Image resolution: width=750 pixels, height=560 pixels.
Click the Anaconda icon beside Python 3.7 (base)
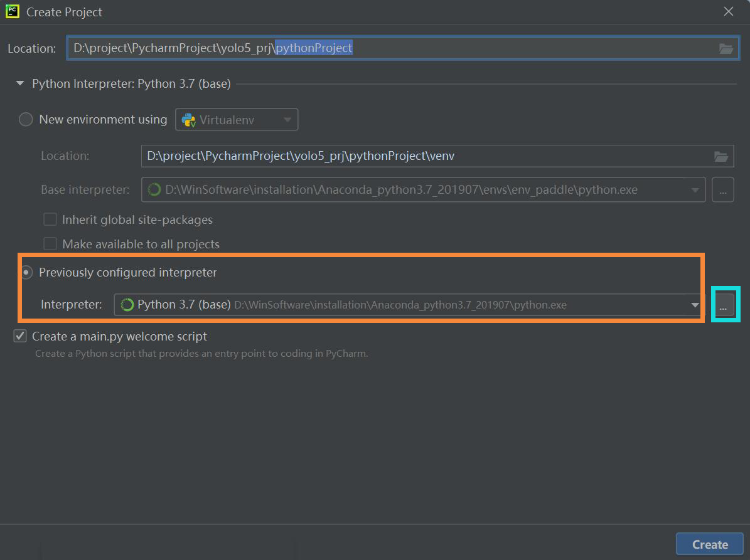(x=127, y=305)
